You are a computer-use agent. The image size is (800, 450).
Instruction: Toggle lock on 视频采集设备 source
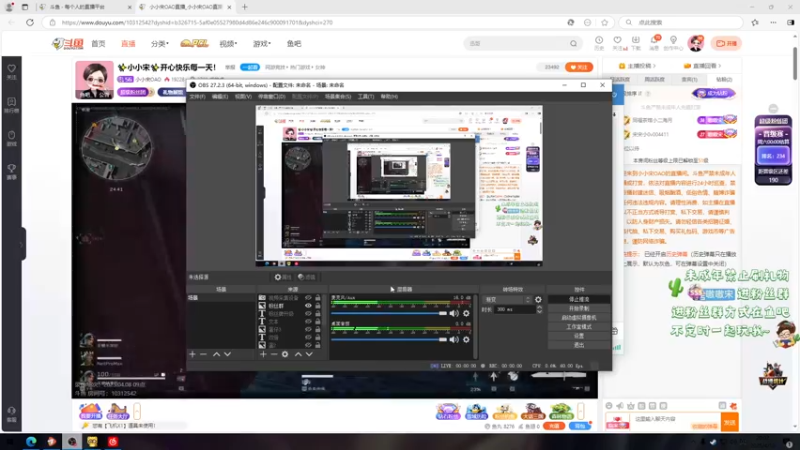(x=317, y=297)
